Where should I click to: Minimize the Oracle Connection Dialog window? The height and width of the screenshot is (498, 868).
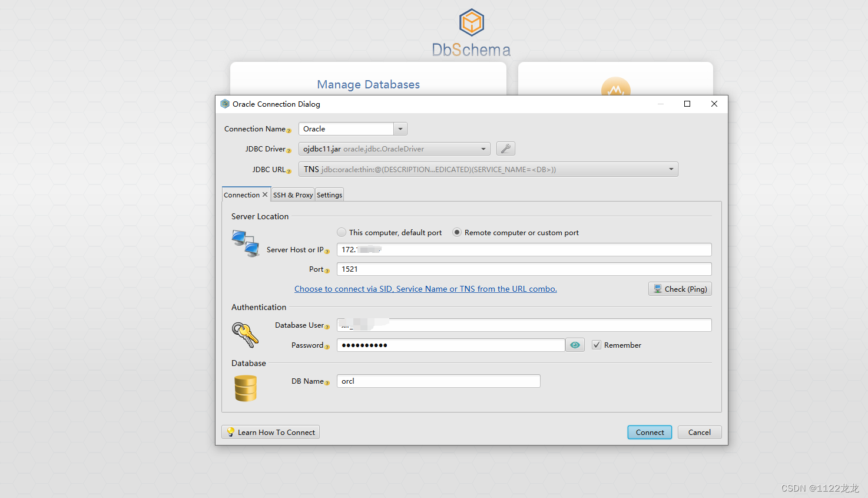coord(661,104)
